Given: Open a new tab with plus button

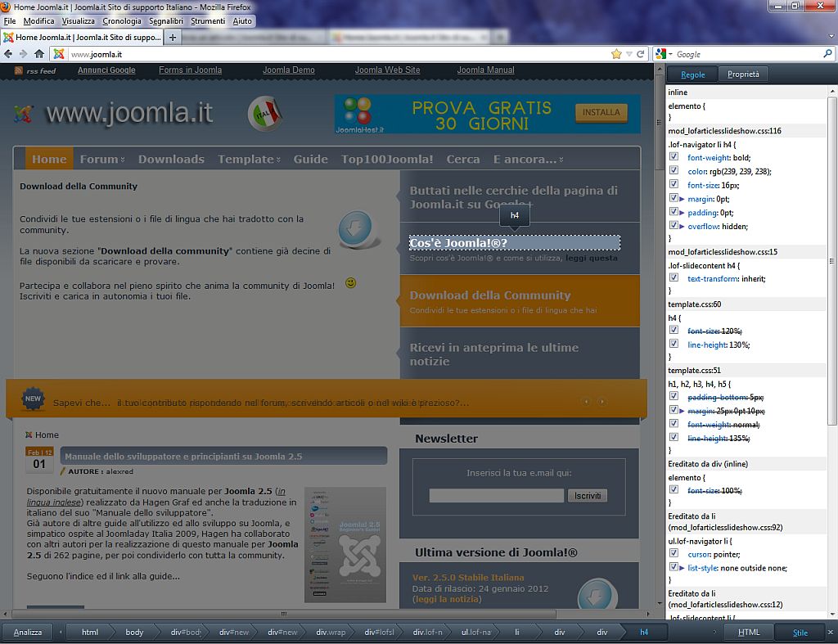Looking at the screenshot, I should [173, 38].
